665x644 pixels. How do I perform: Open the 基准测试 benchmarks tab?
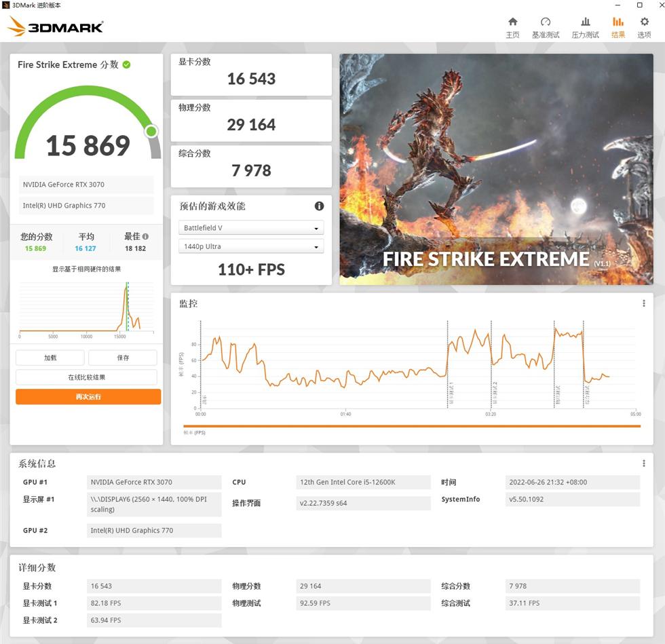(x=546, y=28)
